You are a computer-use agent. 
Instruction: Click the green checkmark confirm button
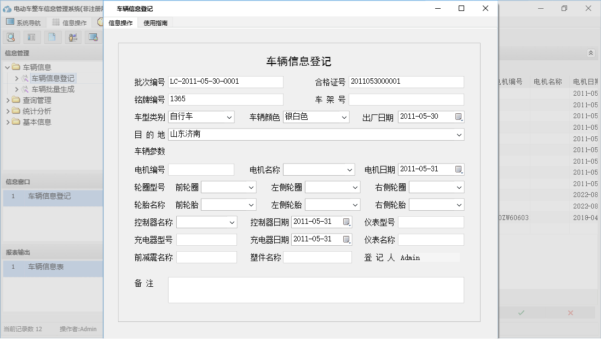point(521,313)
